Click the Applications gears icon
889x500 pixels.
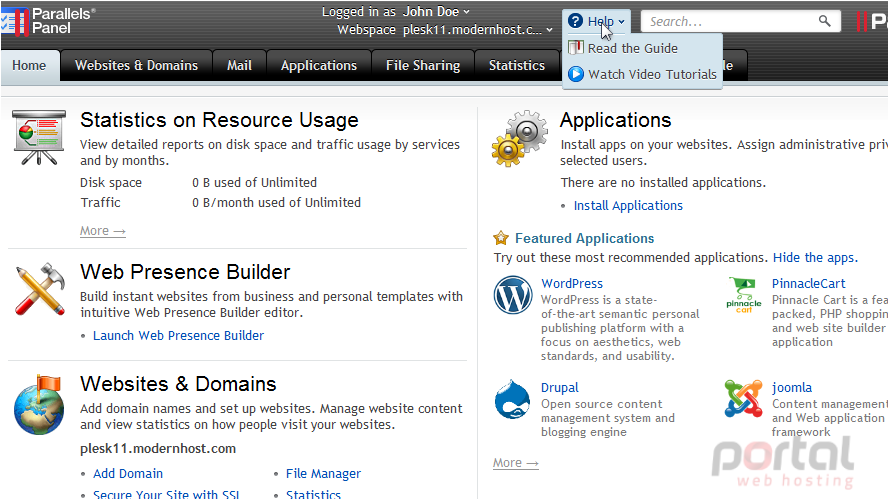point(520,138)
